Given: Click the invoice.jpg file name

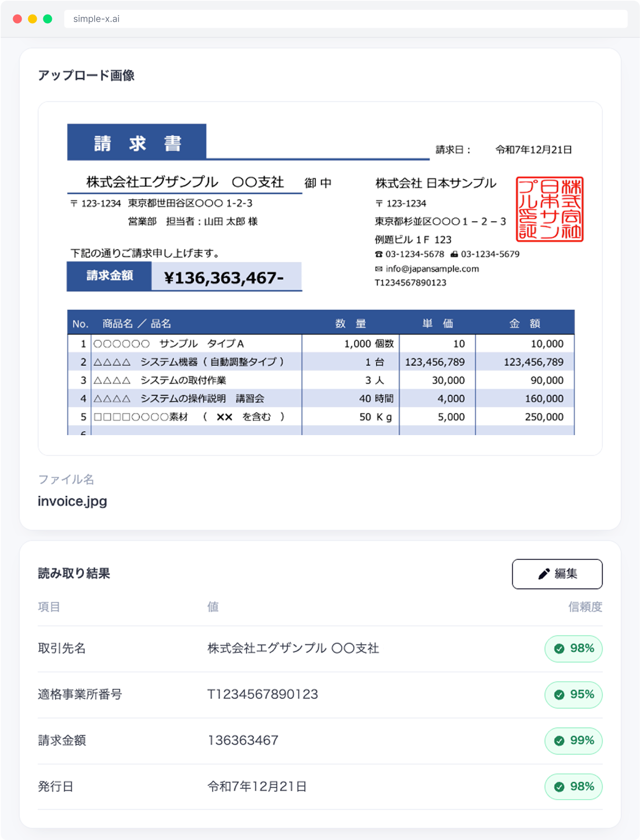Looking at the screenshot, I should pos(73,501).
